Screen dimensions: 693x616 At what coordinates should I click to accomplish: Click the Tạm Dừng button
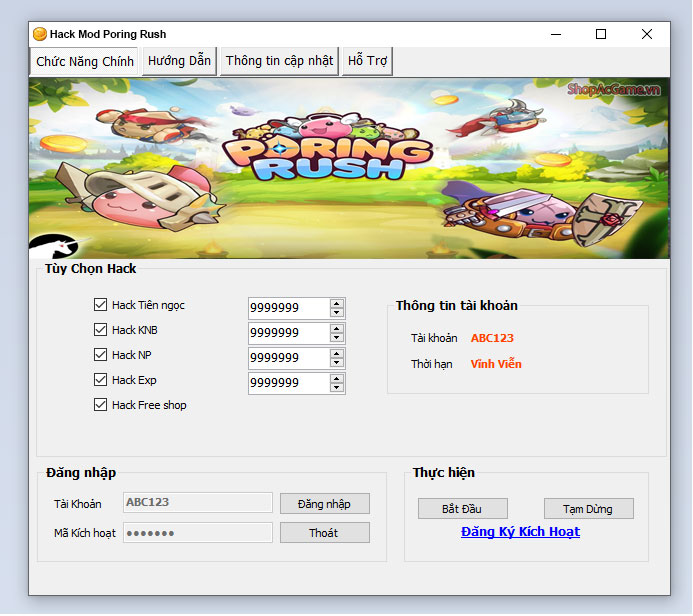point(589,509)
